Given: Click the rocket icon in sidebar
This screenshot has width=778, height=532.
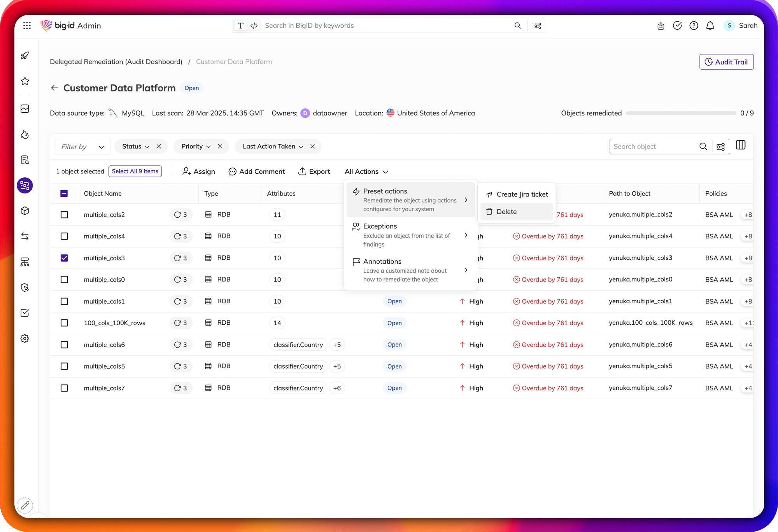Looking at the screenshot, I should point(25,56).
